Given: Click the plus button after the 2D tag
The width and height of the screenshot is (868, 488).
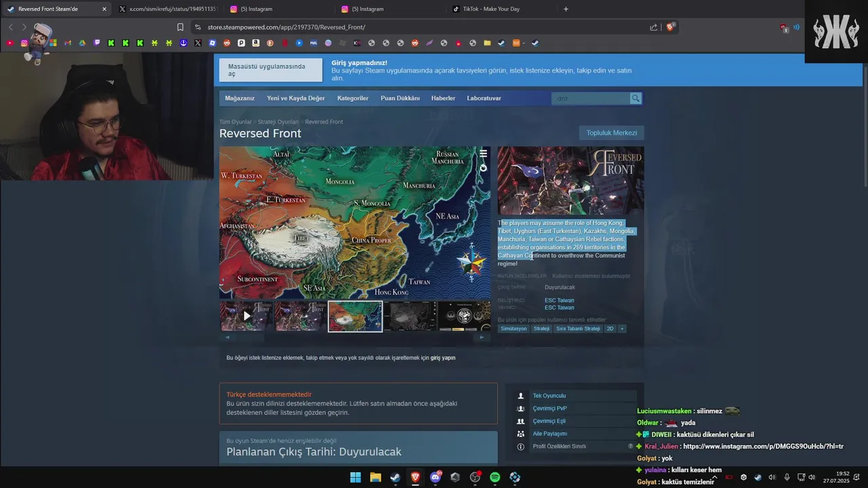Looking at the screenshot, I should pos(622,329).
